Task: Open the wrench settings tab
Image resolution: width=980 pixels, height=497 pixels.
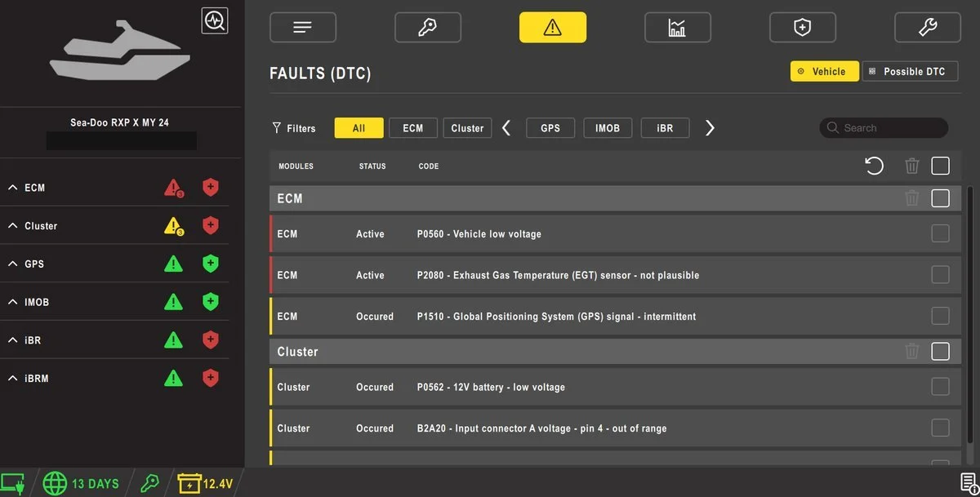Action: [928, 27]
